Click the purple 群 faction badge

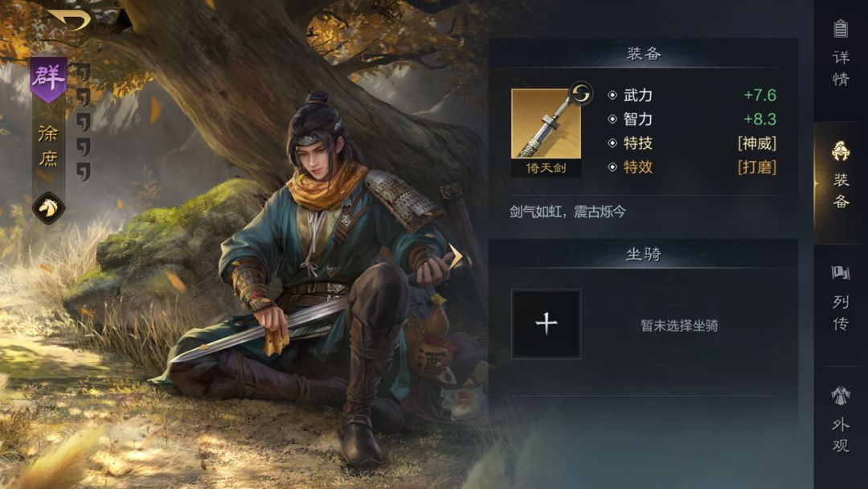click(x=49, y=80)
